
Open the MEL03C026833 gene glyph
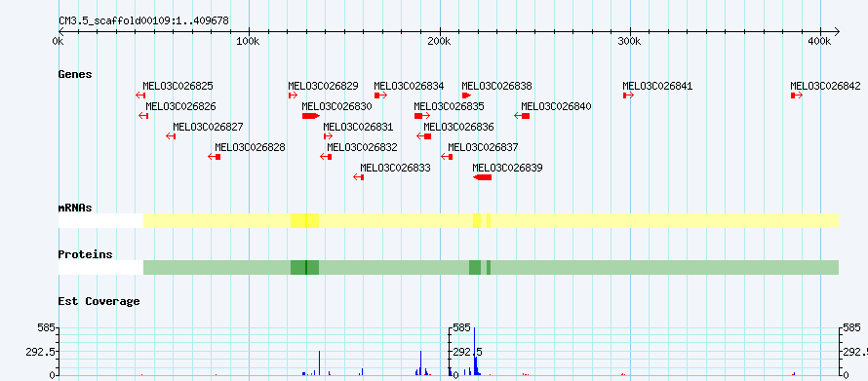click(x=359, y=177)
